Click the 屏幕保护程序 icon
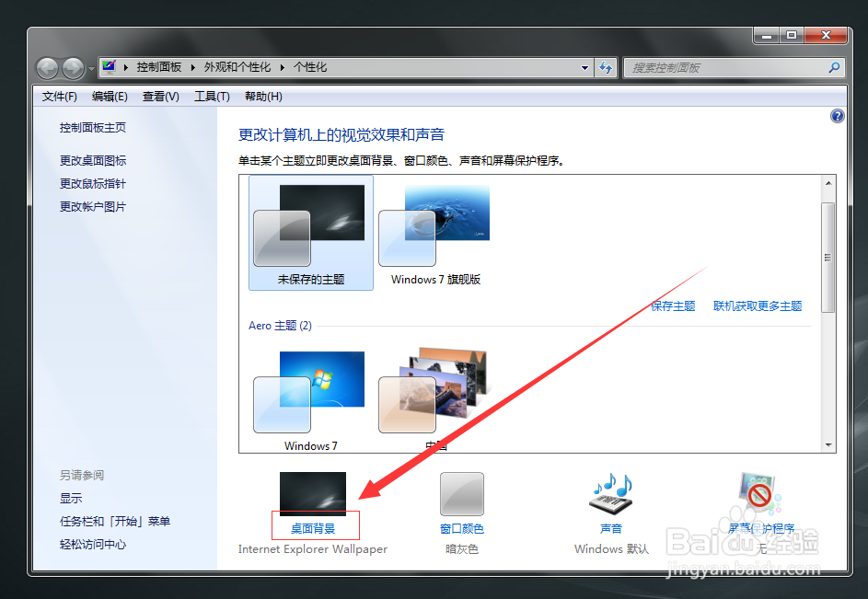 click(759, 493)
